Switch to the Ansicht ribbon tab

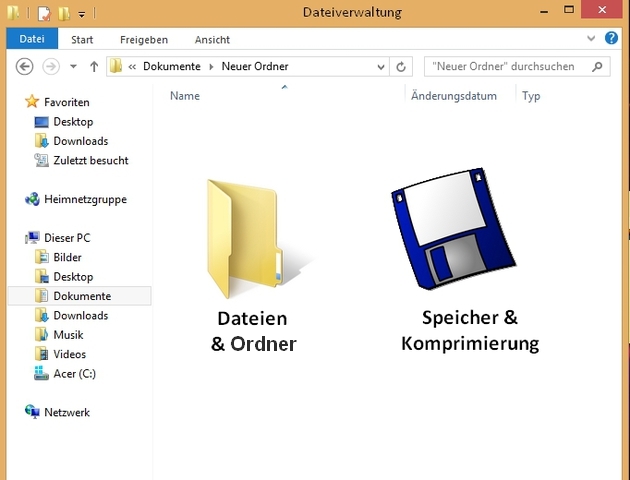[213, 39]
